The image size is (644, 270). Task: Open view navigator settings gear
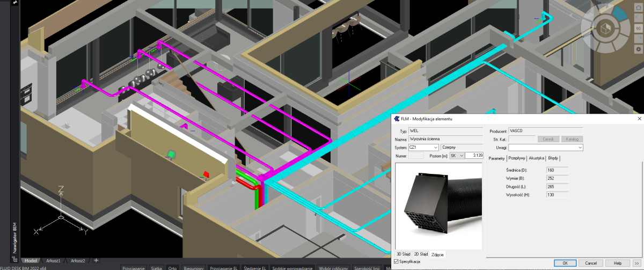pyautogui.click(x=638, y=49)
